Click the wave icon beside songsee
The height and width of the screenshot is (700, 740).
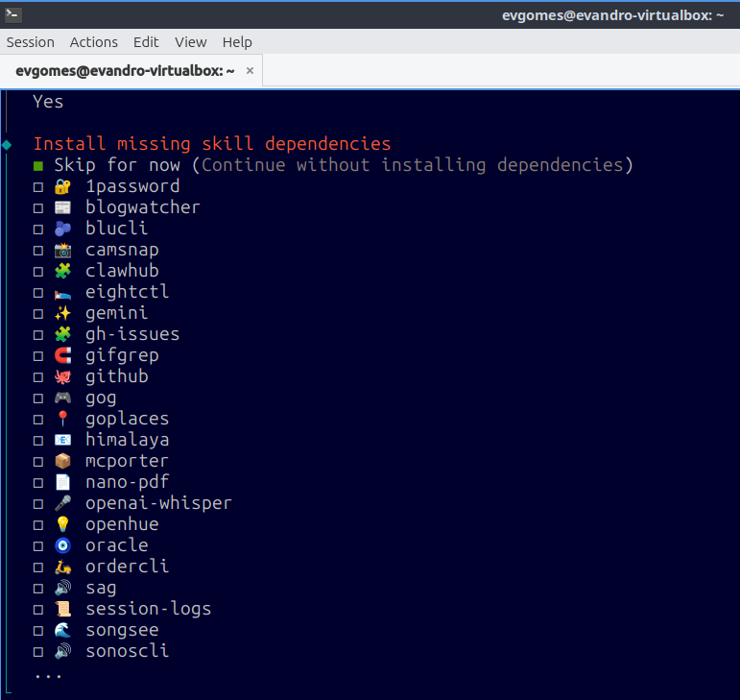click(62, 630)
